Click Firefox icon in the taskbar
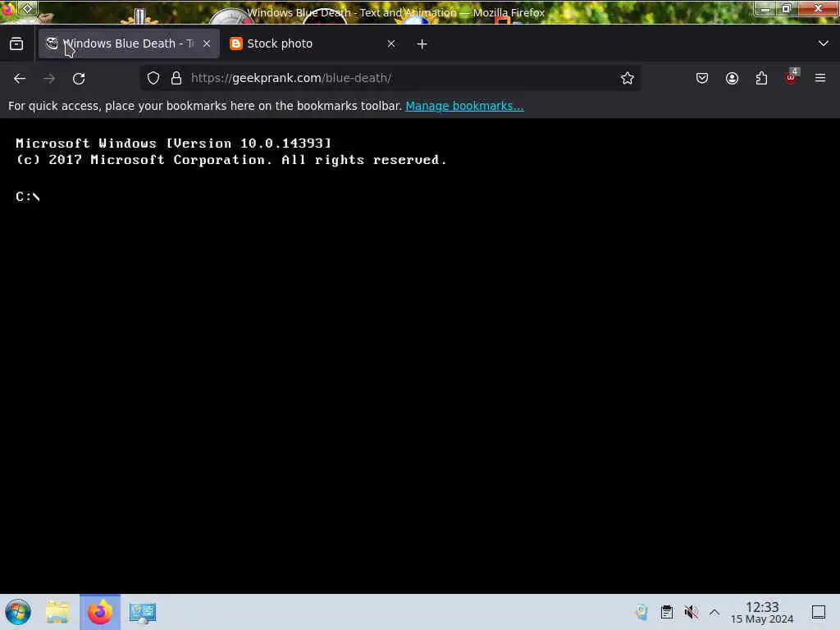This screenshot has width=840, height=630. [x=100, y=612]
